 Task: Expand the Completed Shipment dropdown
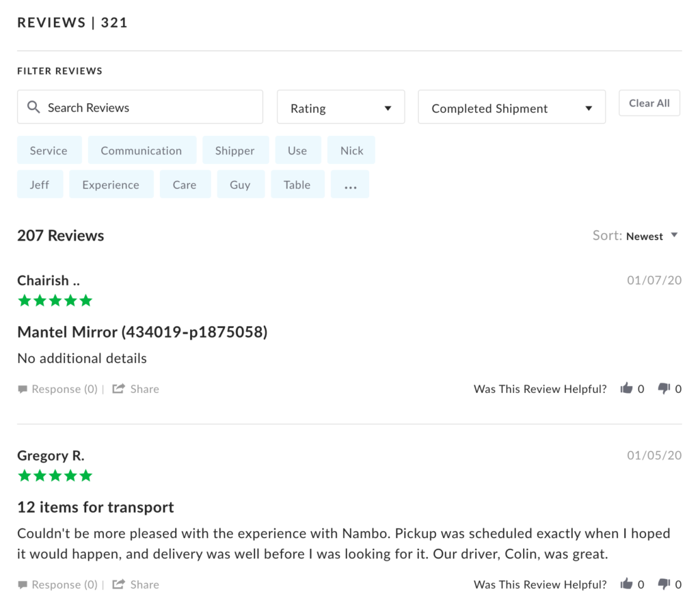click(511, 108)
